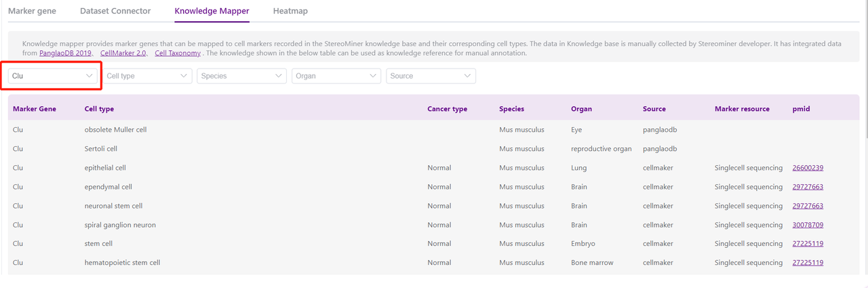The width and height of the screenshot is (868, 288).
Task: Switch to the Marker gene tab
Action: tap(32, 11)
